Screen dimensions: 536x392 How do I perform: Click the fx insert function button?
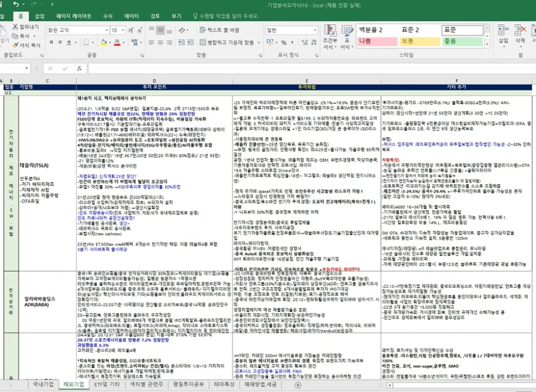click(x=79, y=69)
